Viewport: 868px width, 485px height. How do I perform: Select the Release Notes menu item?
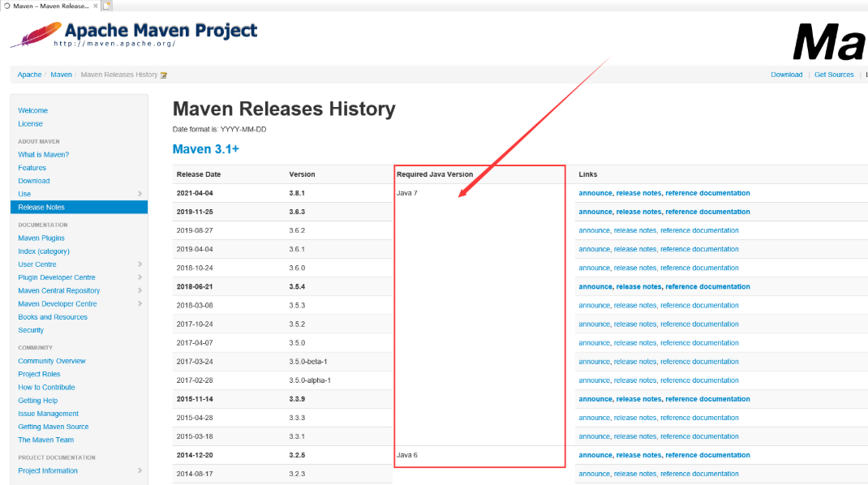[79, 207]
